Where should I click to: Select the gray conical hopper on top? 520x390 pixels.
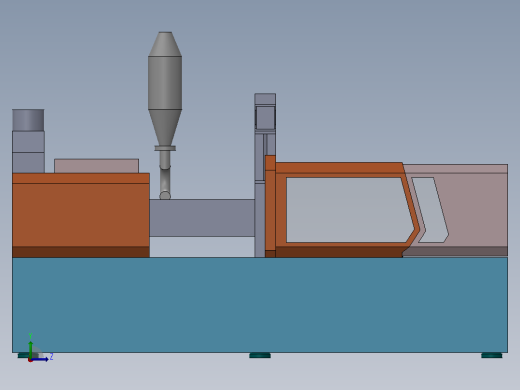165,89
